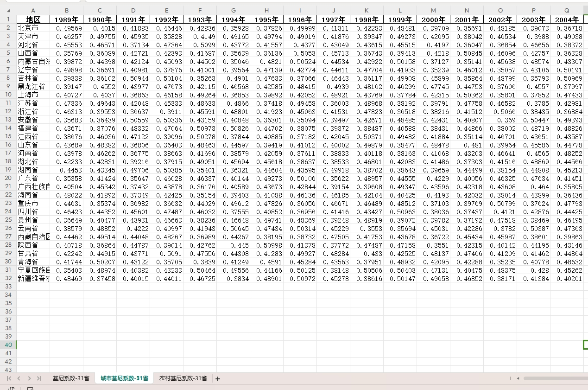Jump to the first sheet with navigation arrow
This screenshot has width=588, height=390.
pyautogui.click(x=9, y=378)
